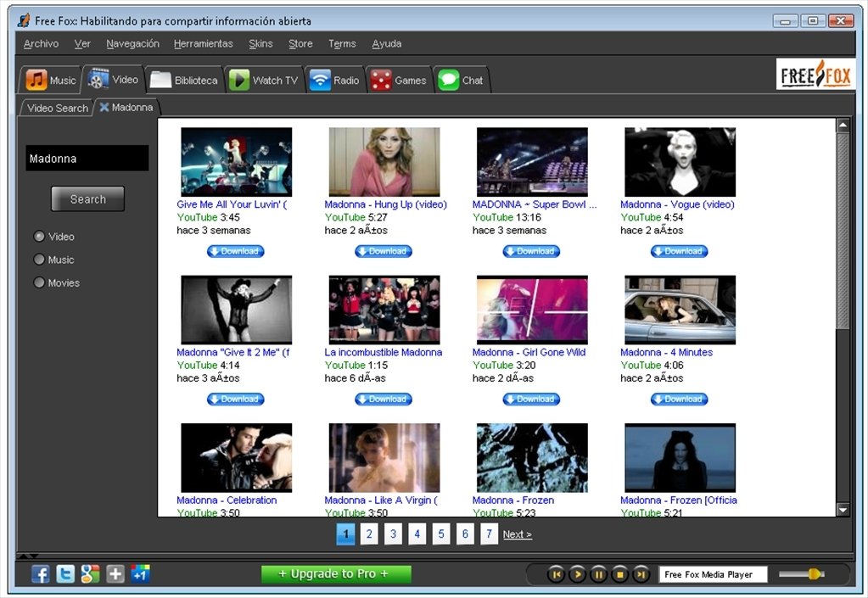Play media in Free Fox player

[x=577, y=574]
